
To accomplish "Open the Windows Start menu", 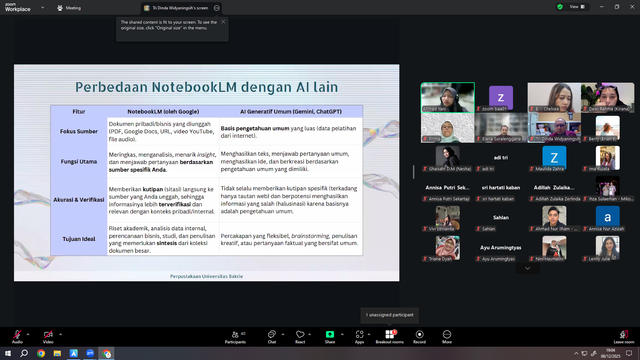I will 8,353.
